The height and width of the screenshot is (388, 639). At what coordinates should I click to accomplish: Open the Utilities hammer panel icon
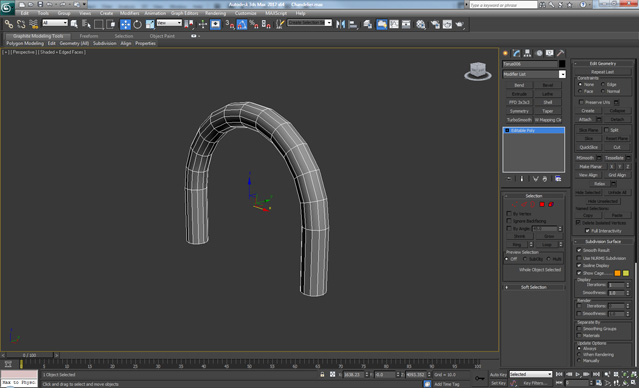(561, 53)
